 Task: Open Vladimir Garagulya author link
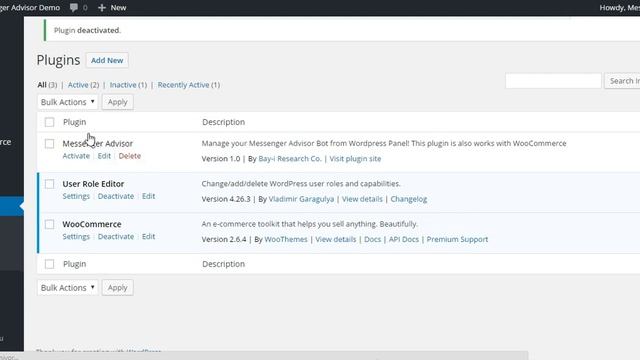pos(301,199)
